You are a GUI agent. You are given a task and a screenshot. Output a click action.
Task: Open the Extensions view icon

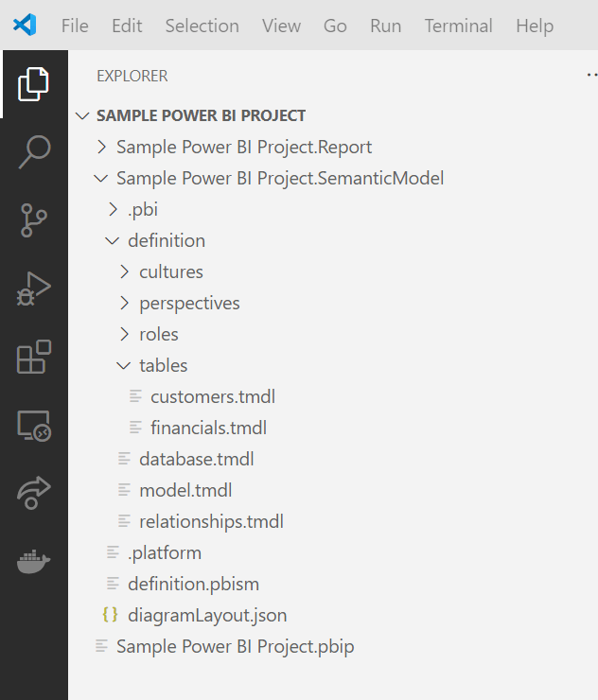point(34,357)
